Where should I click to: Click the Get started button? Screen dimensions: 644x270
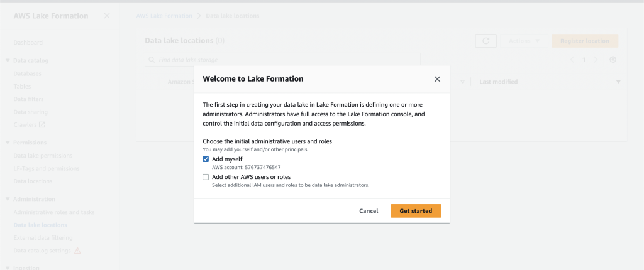point(416,211)
